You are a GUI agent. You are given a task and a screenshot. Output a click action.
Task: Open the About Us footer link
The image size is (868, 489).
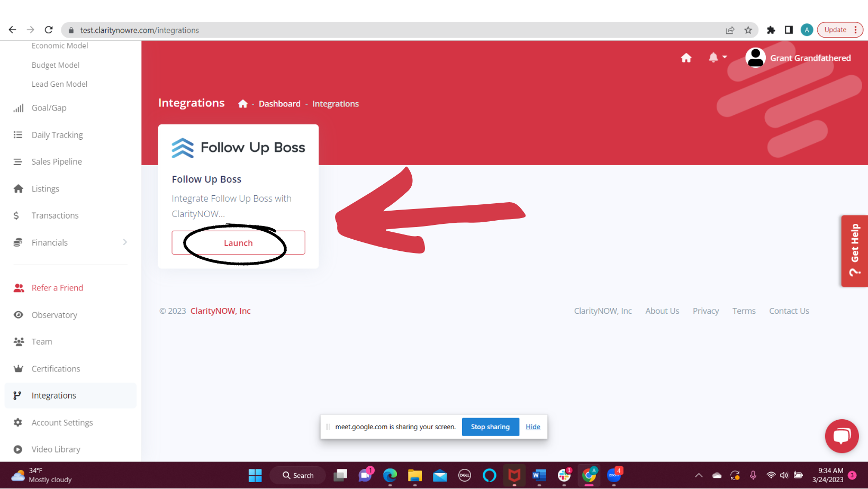tap(662, 311)
